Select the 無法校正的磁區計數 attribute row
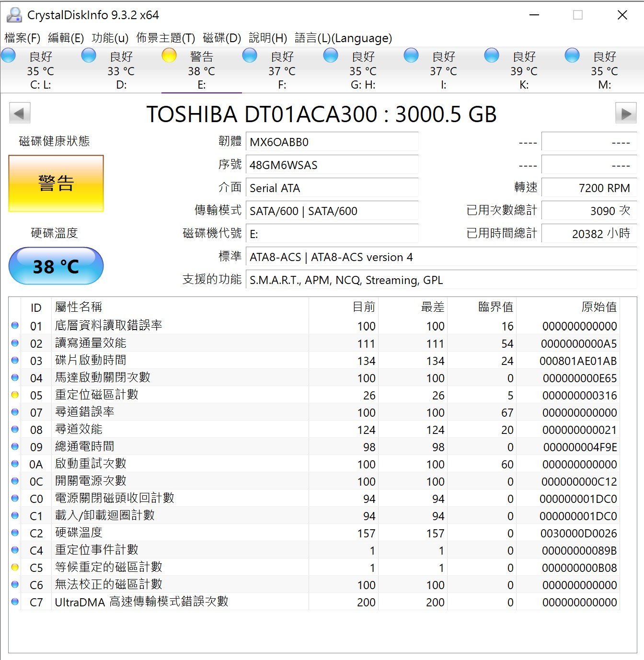The height and width of the screenshot is (660, 644). pos(314,585)
